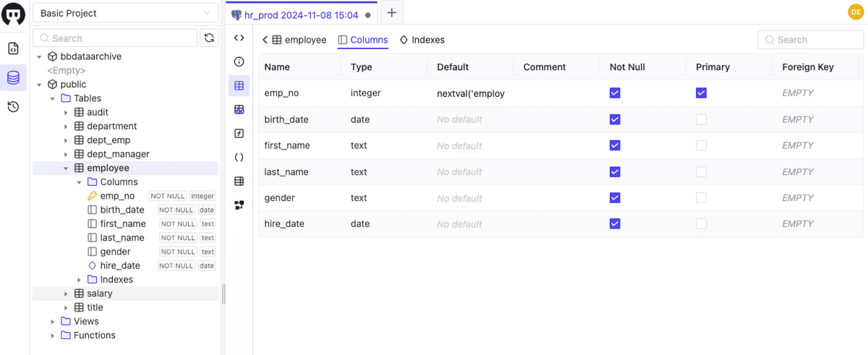The image size is (868, 355).
Task: Toggle Primary checkbox for birth_date
Action: coord(701,119)
